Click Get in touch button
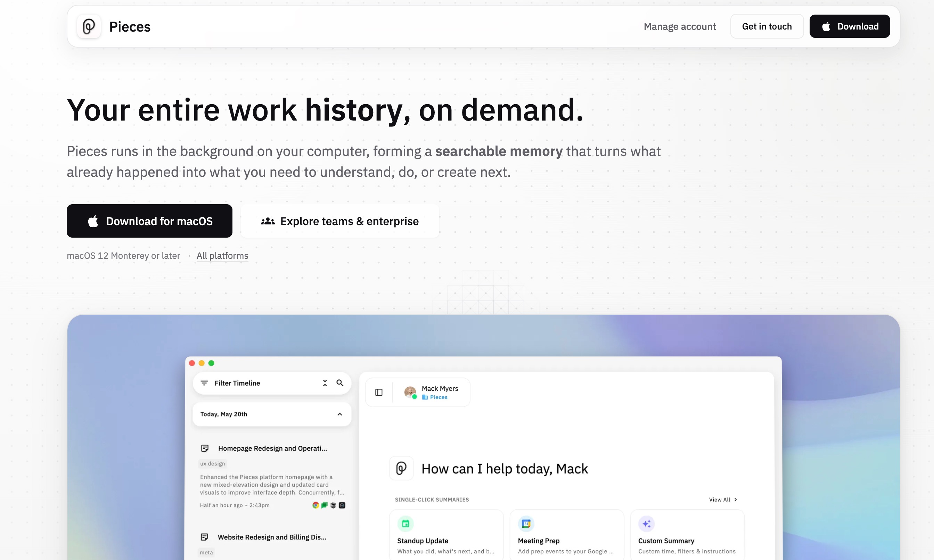The image size is (934, 560). pyautogui.click(x=767, y=26)
